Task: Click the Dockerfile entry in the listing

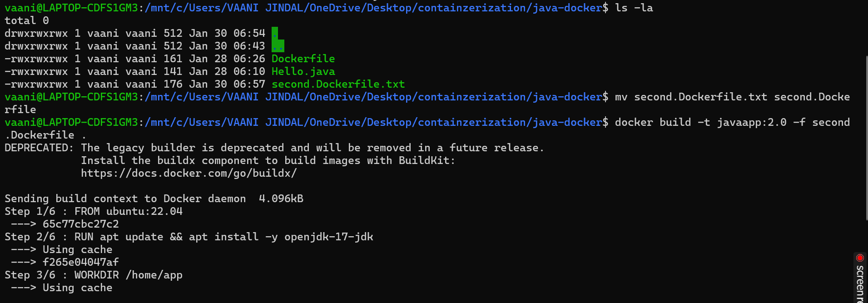Action: (303, 59)
